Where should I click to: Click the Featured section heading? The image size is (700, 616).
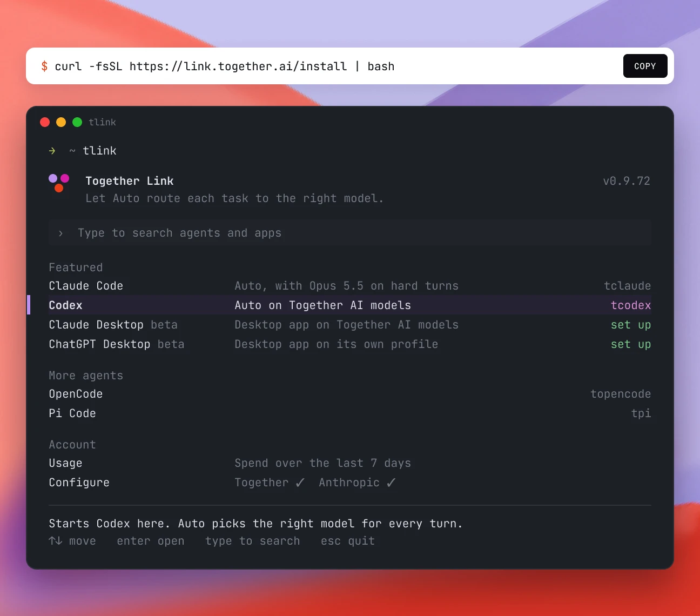76,267
